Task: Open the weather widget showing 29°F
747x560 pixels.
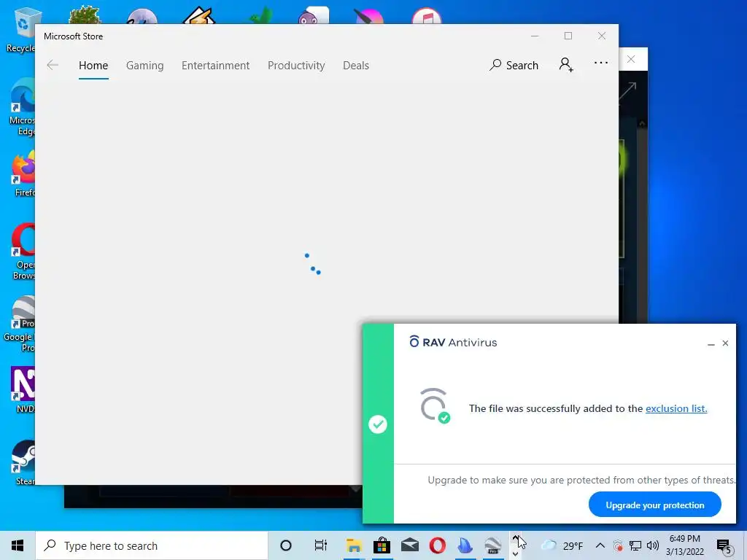Action: pyautogui.click(x=562, y=545)
